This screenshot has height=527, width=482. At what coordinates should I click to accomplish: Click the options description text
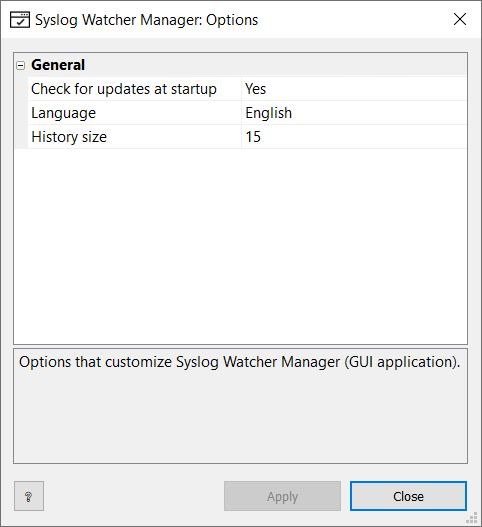(x=239, y=362)
